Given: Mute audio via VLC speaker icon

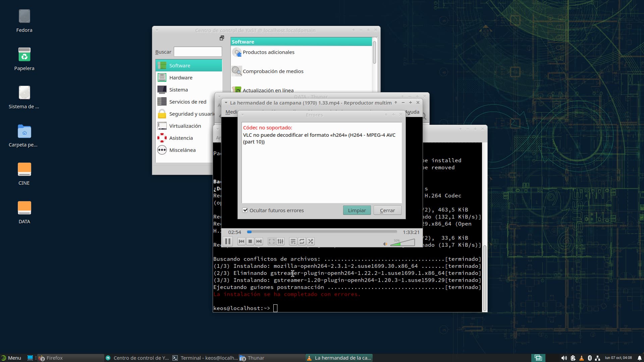Looking at the screenshot, I should pos(385,244).
